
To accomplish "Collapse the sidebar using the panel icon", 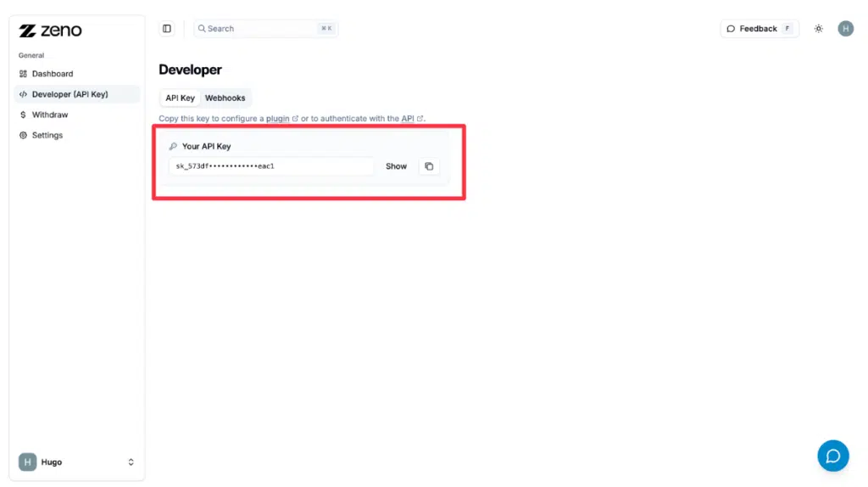I will pos(167,29).
